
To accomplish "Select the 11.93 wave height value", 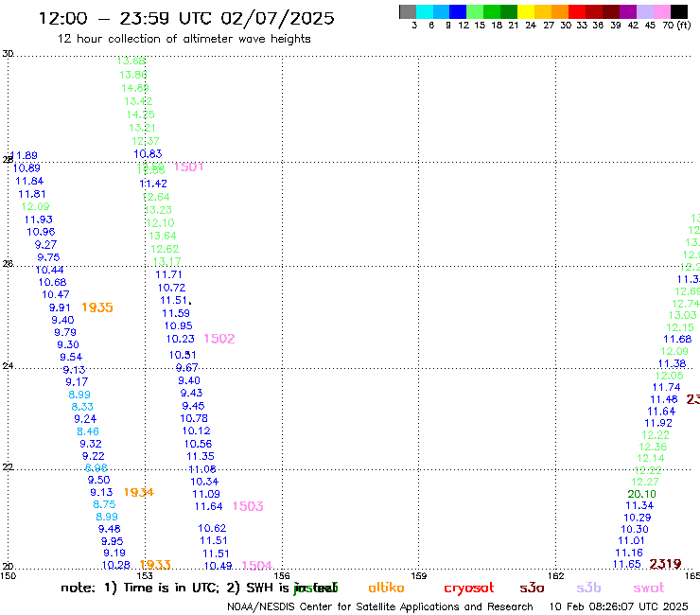I will pyautogui.click(x=39, y=220).
